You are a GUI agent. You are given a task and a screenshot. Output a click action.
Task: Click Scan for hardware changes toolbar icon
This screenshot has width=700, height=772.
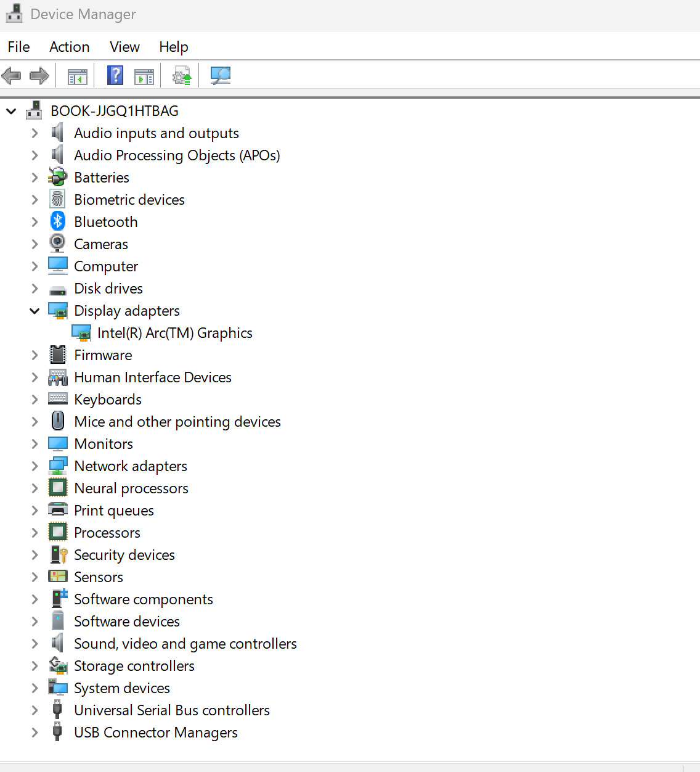click(220, 76)
